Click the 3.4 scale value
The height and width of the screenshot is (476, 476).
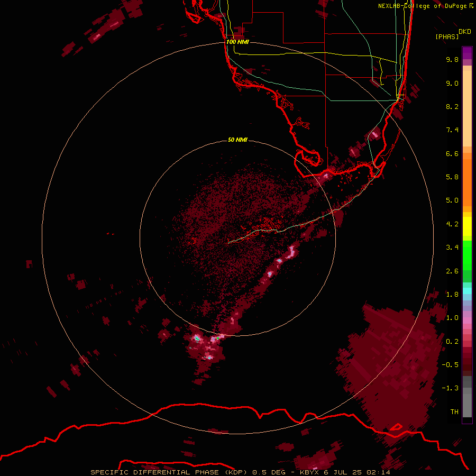coord(452,248)
